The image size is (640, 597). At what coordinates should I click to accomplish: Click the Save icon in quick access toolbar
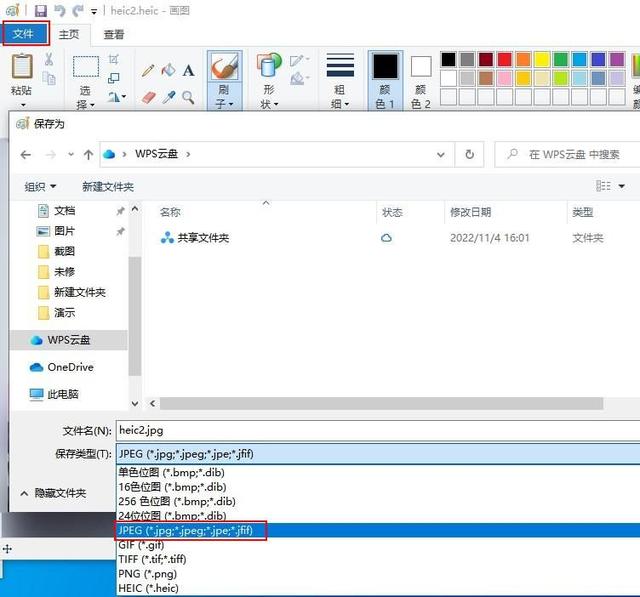pos(40,11)
